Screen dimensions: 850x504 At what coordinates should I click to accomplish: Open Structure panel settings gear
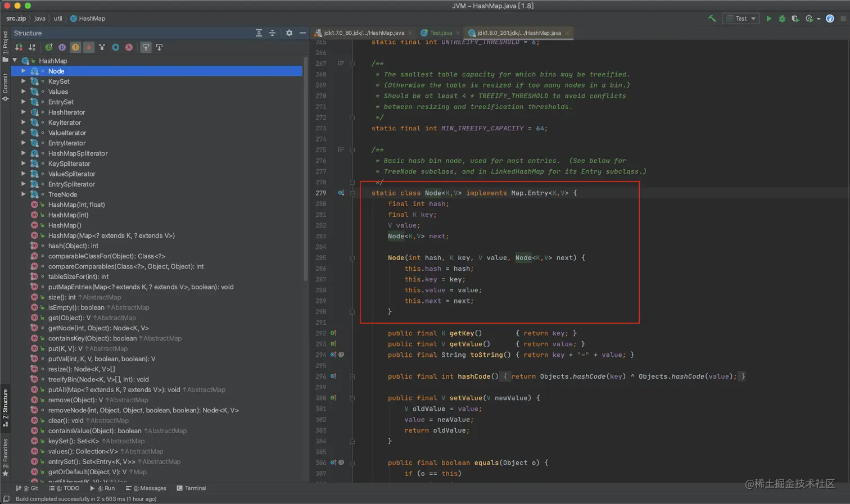click(x=289, y=33)
